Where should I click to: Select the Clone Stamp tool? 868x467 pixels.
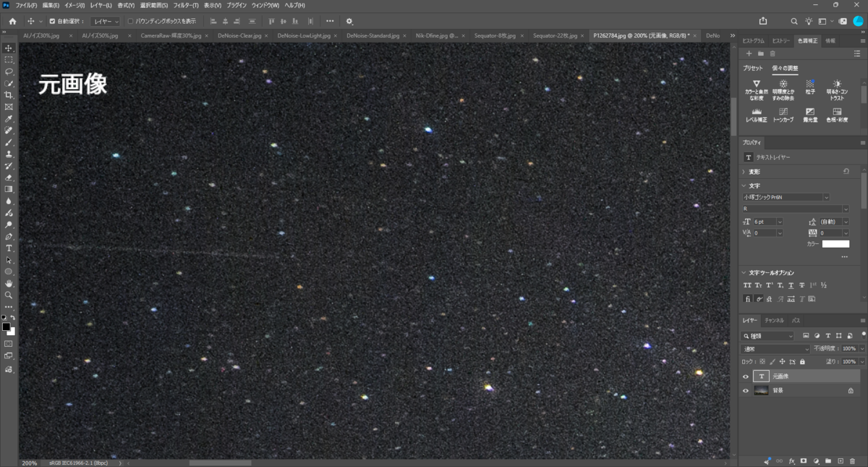click(x=9, y=153)
